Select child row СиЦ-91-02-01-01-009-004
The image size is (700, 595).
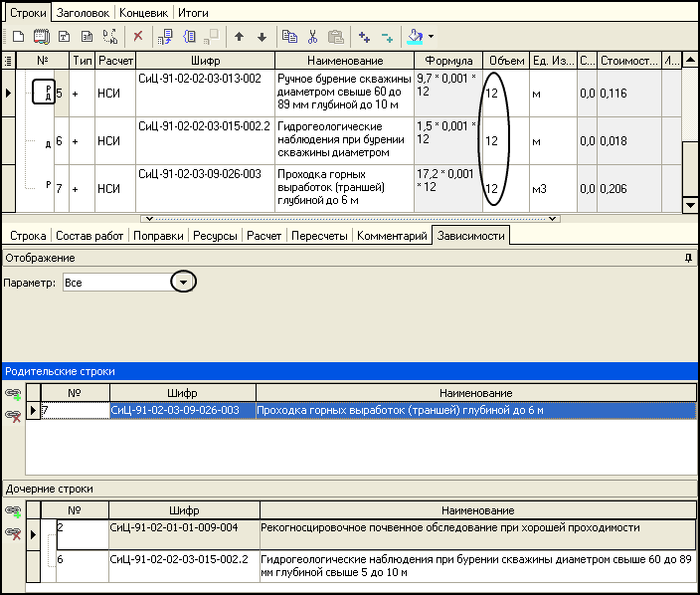tap(368, 534)
